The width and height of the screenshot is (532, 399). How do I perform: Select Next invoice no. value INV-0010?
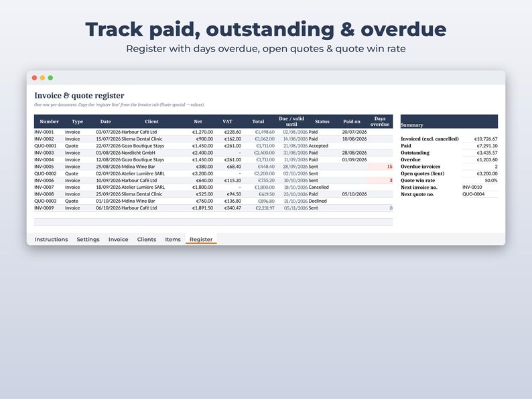(472, 187)
